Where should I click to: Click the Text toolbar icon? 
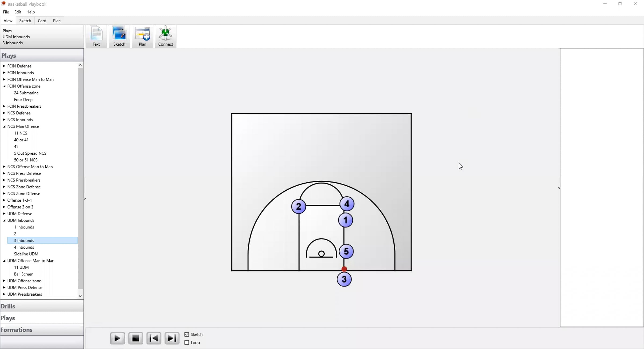96,36
